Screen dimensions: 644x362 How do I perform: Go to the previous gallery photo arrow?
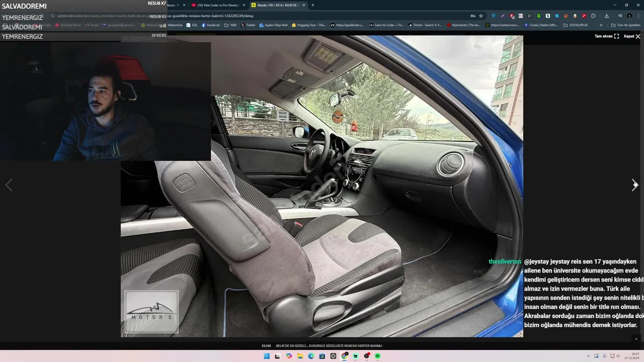coord(9,185)
